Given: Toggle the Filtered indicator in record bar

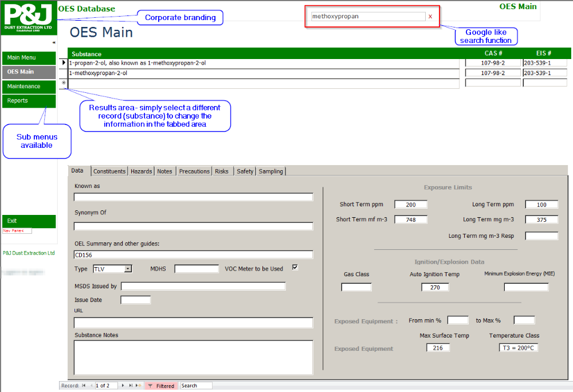Looking at the screenshot, I should [x=161, y=386].
